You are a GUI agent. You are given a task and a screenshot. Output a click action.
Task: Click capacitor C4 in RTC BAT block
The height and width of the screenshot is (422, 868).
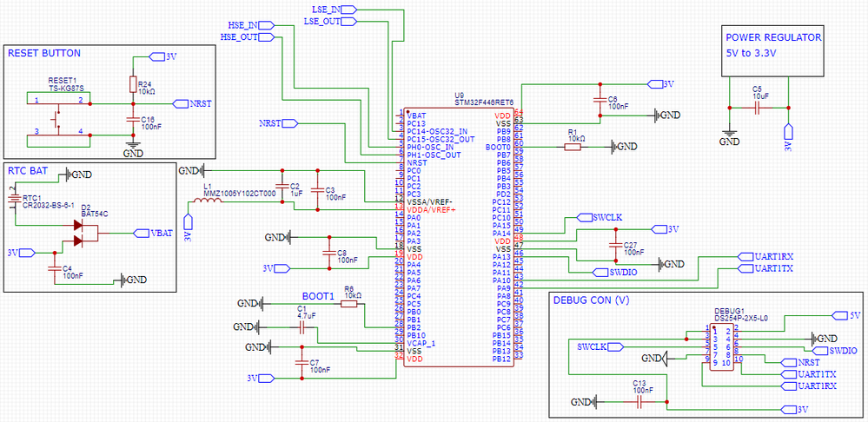pyautogui.click(x=54, y=268)
